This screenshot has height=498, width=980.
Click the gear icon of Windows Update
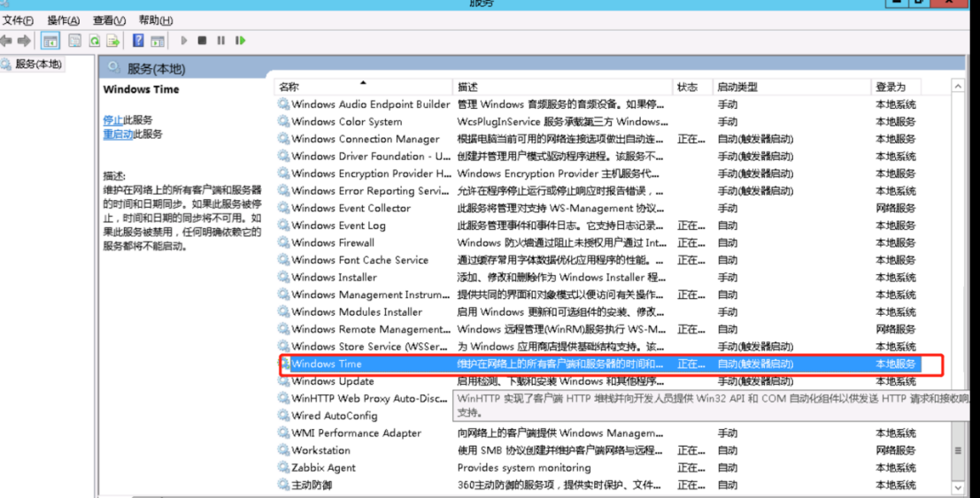[284, 381]
